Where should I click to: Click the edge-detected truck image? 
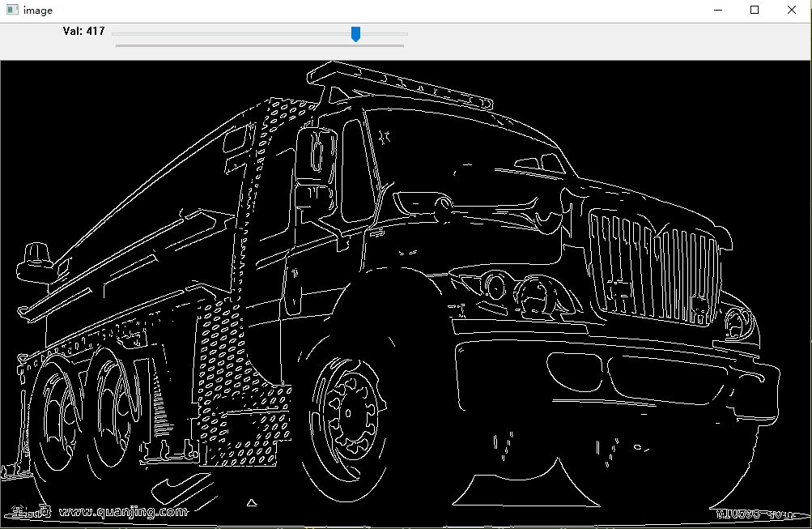406,294
